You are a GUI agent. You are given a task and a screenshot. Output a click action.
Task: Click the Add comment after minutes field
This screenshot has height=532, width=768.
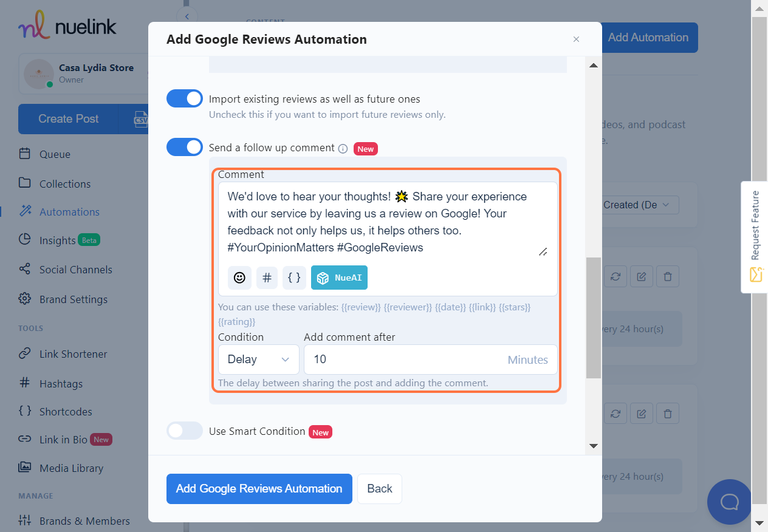[430, 360]
